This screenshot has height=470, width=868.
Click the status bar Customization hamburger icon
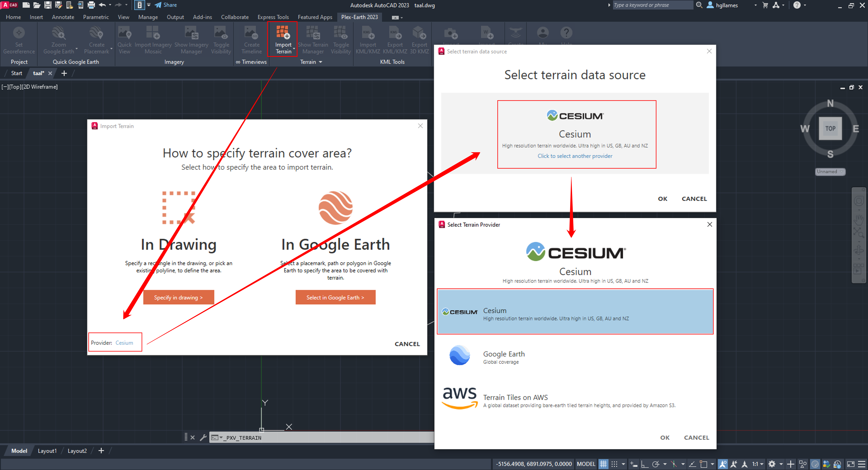point(862,464)
